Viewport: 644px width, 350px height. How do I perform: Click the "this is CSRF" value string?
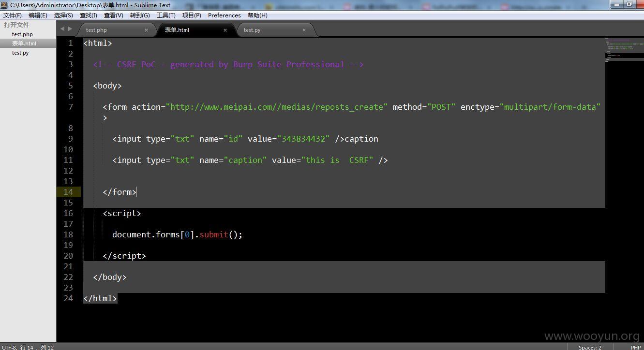[337, 160]
